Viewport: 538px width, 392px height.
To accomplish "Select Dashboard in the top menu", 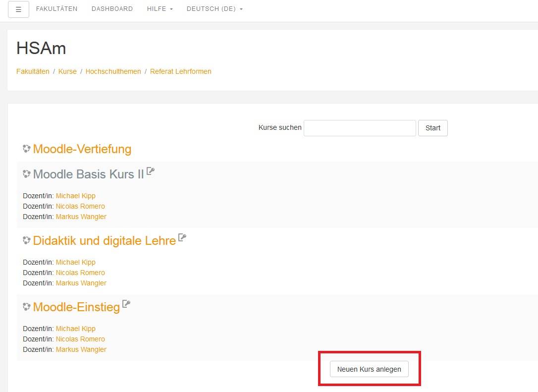I will tap(112, 9).
